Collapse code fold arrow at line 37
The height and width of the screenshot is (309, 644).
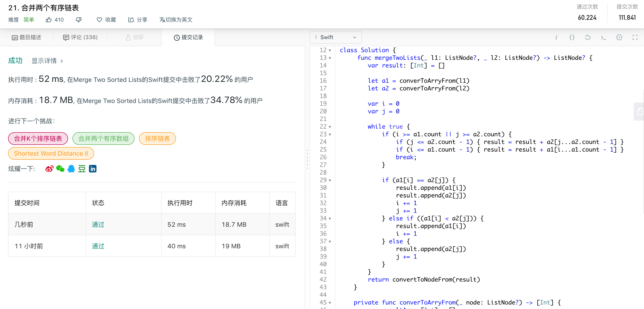click(x=330, y=242)
